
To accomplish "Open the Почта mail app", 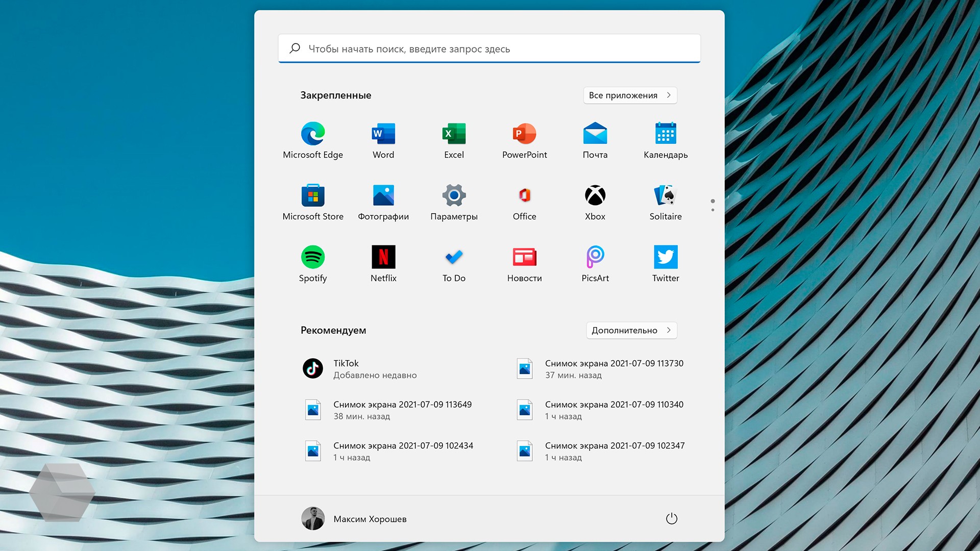I will coord(595,141).
